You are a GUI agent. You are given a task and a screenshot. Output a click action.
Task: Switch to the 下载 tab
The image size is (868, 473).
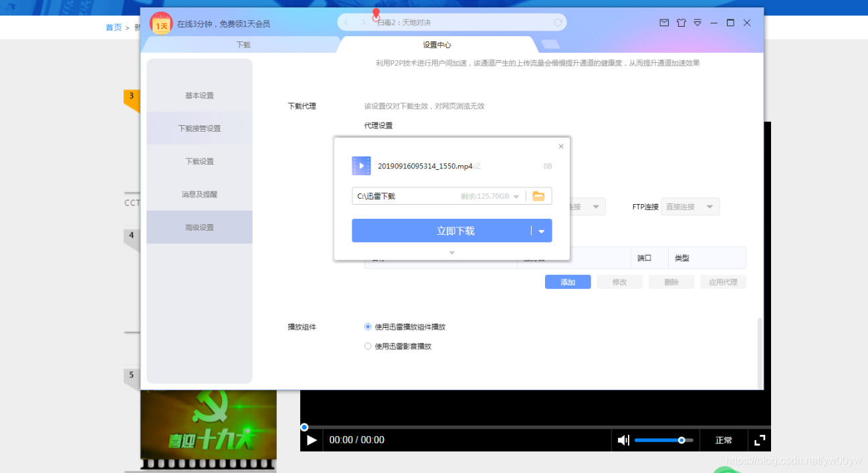point(243,45)
